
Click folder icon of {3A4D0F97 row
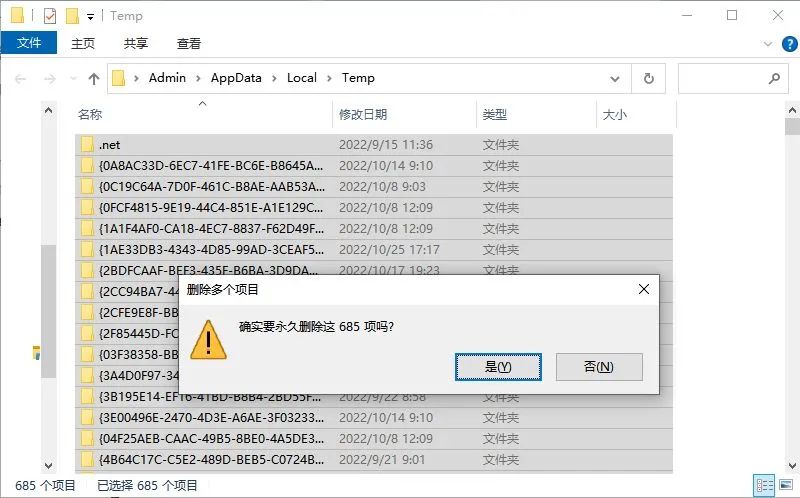pyautogui.click(x=87, y=376)
